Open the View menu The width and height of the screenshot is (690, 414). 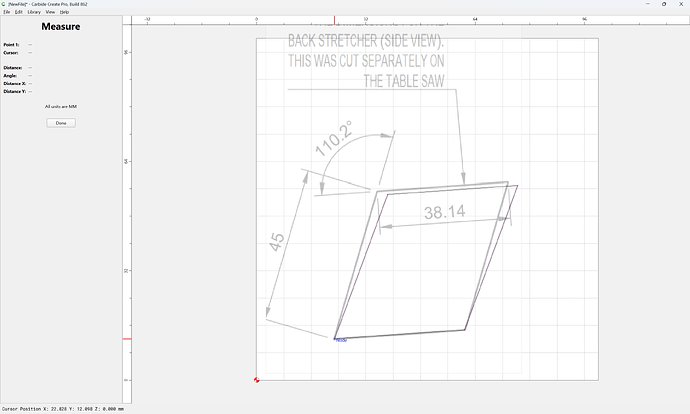tap(51, 12)
